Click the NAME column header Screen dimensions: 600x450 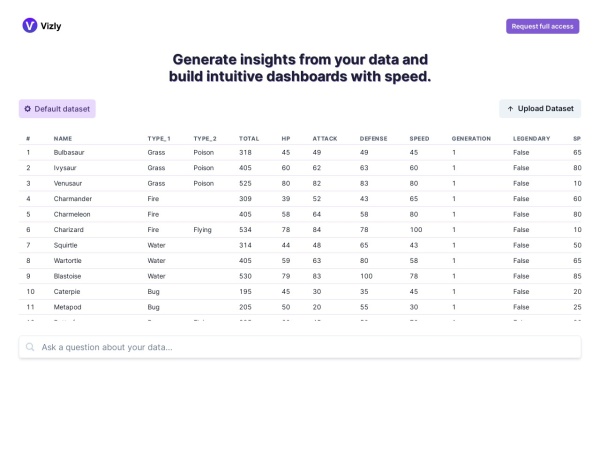click(63, 138)
